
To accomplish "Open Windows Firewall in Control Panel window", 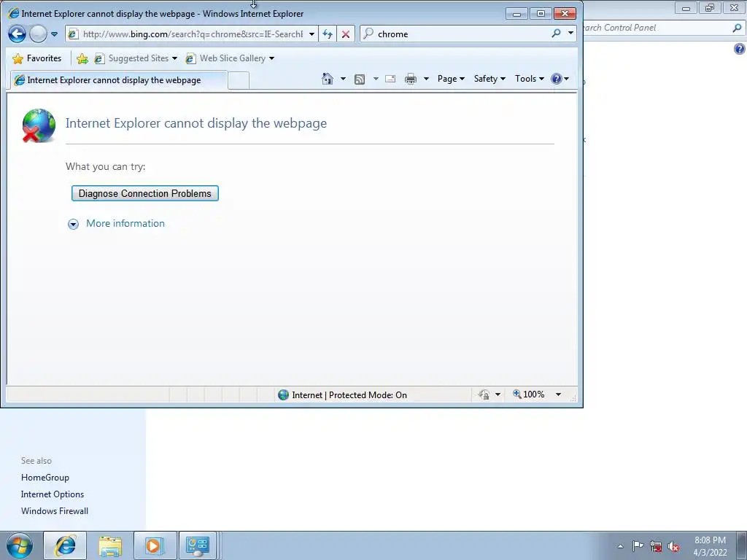I will point(55,511).
